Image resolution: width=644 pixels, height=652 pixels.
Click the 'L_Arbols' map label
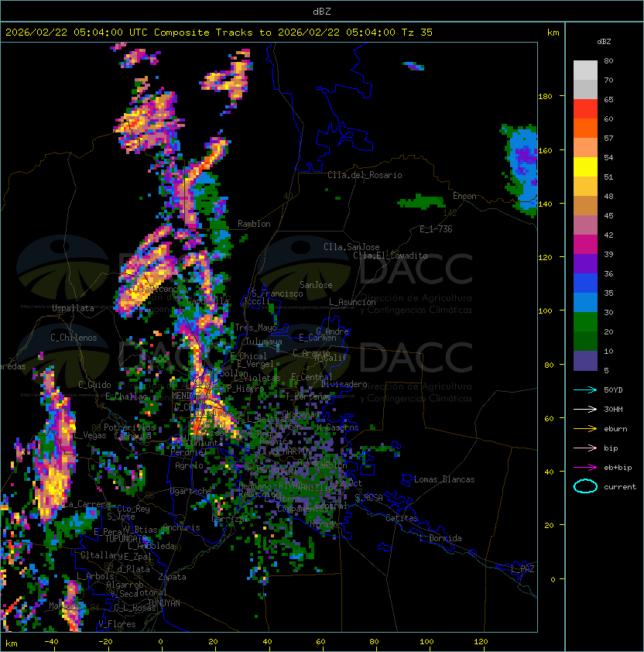95,576
